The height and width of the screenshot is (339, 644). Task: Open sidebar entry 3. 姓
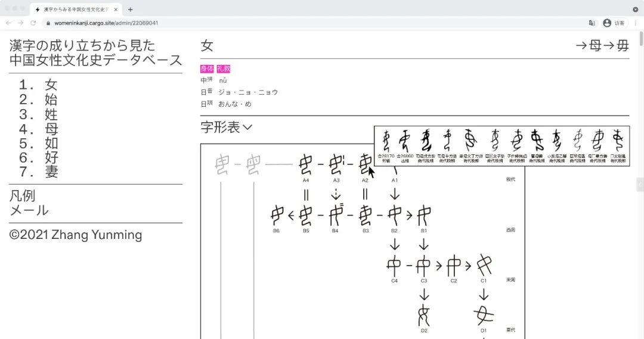click(38, 114)
